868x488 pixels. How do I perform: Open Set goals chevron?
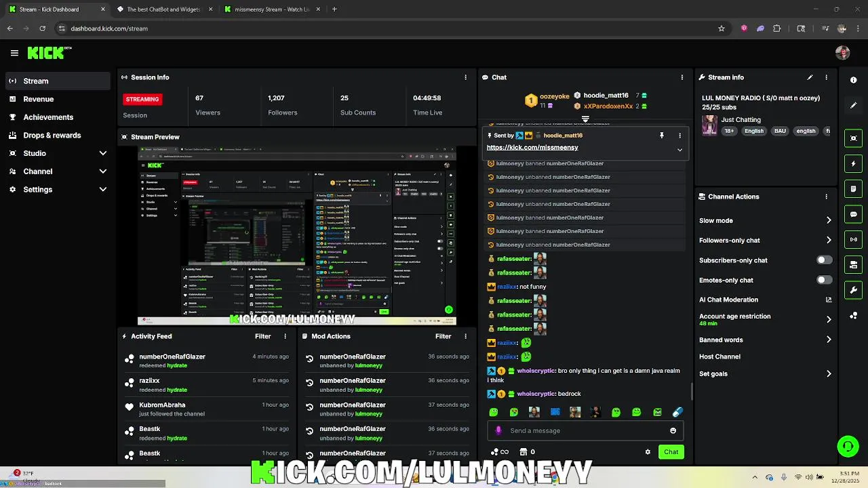tap(828, 373)
